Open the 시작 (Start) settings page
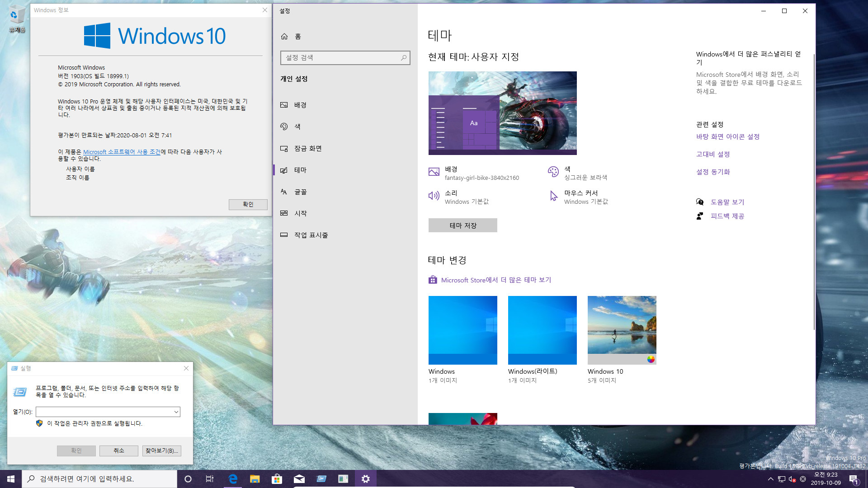Image resolution: width=868 pixels, height=488 pixels. 345,213
